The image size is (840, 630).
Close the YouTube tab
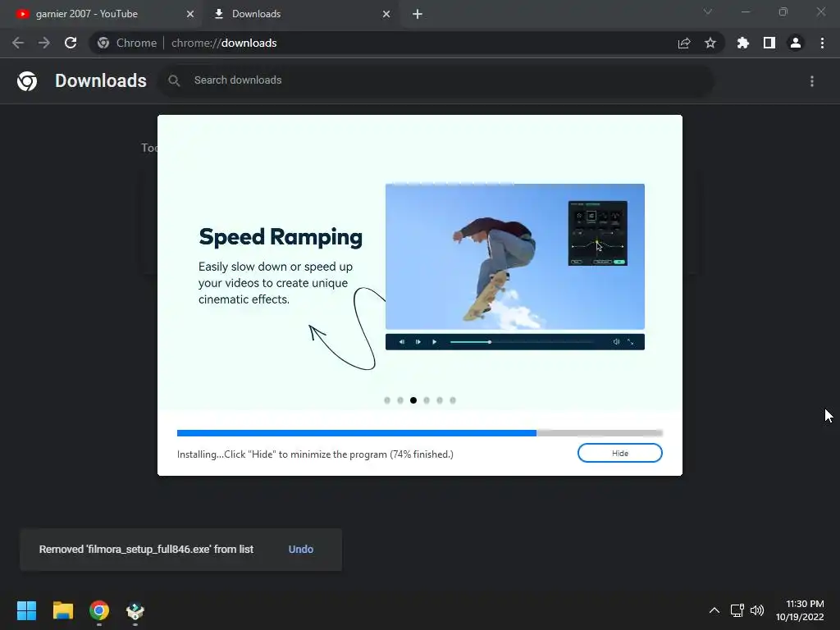click(x=190, y=14)
